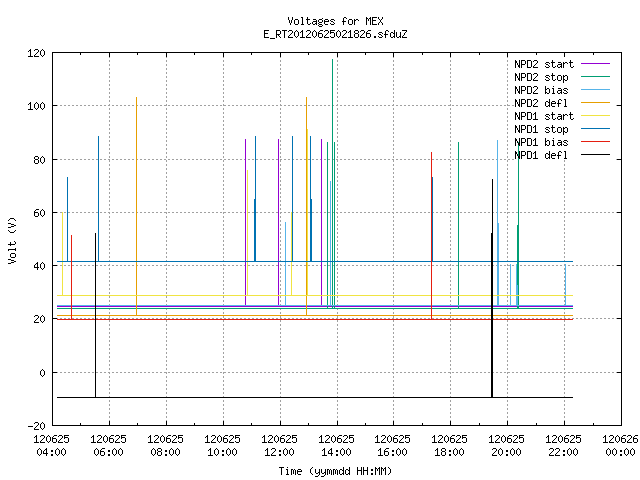The image size is (640, 480).
Task: Click the y-axis tick label 60
Action: coord(39,213)
